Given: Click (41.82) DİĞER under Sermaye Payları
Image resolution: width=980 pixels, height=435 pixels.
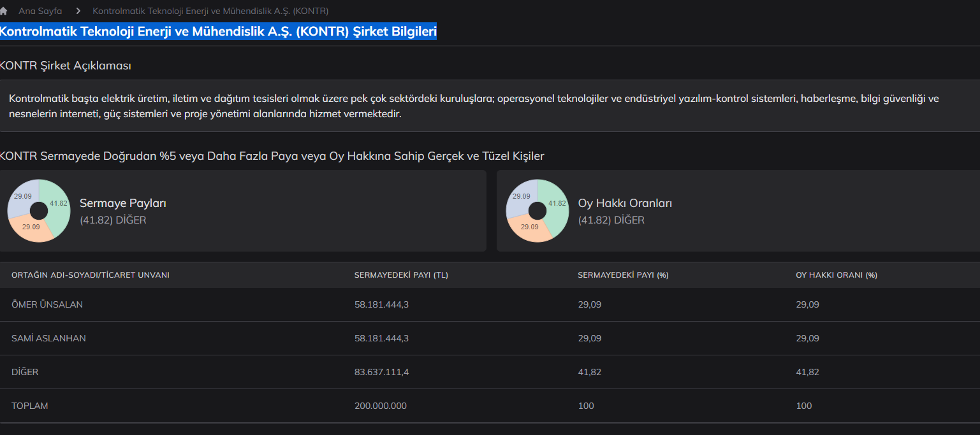Looking at the screenshot, I should pos(113,220).
